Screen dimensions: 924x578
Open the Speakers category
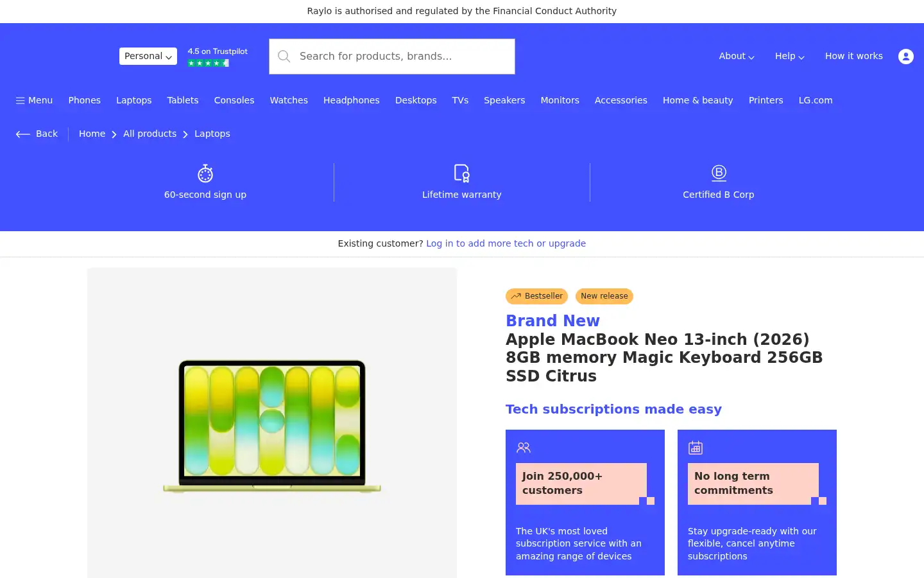[x=504, y=100]
